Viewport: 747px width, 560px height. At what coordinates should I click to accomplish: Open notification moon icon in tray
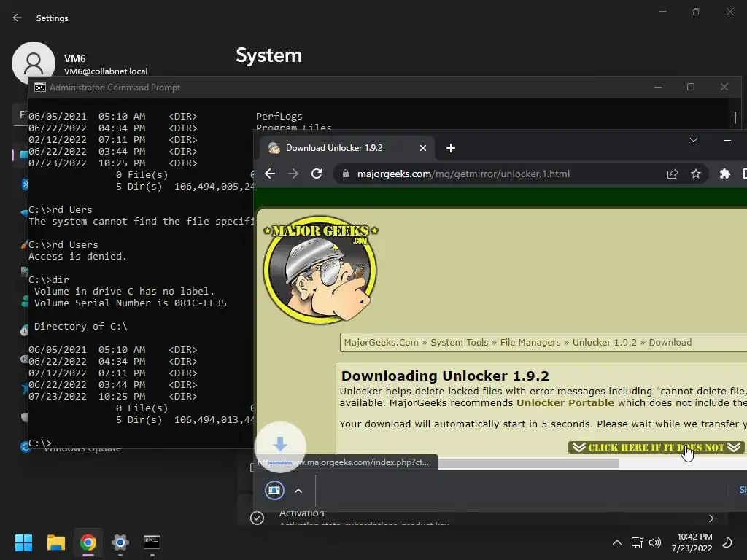pyautogui.click(x=727, y=542)
